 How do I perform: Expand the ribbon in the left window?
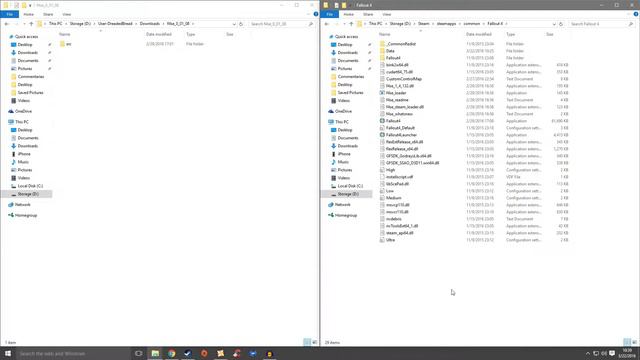309,14
